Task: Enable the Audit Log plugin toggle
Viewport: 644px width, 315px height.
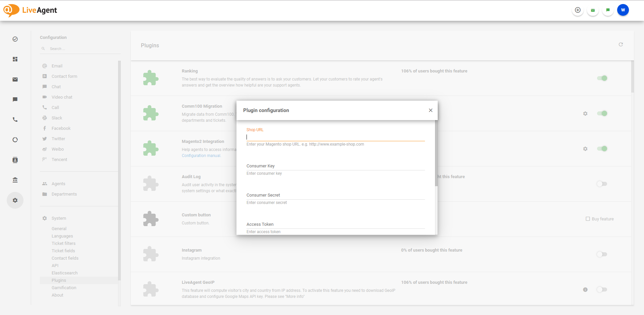Action: [x=602, y=184]
